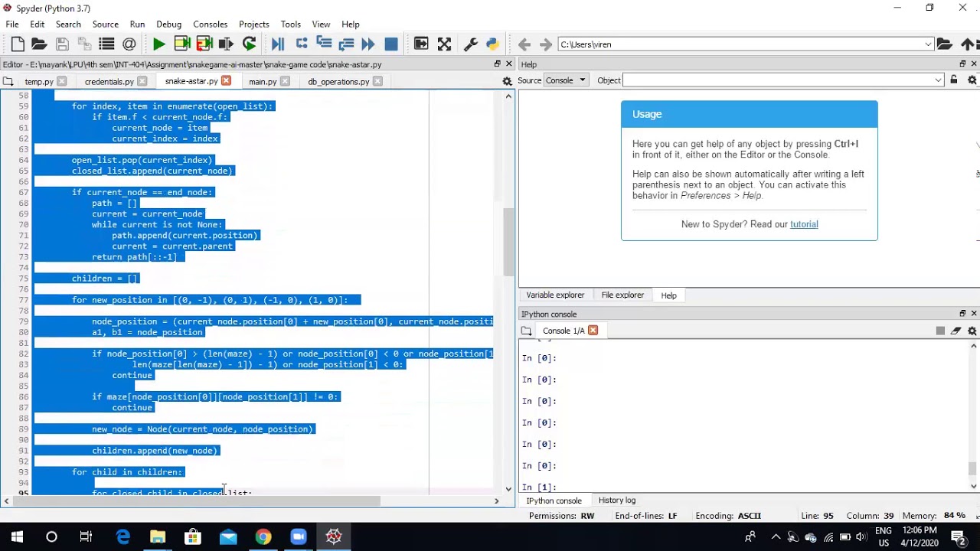
Task: Open Windows Start menu
Action: pyautogui.click(x=17, y=537)
